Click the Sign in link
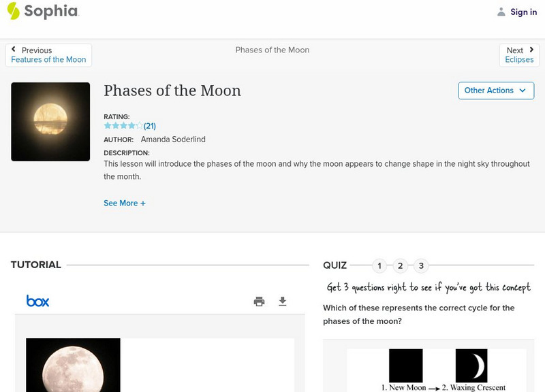The height and width of the screenshot is (392, 545). [x=523, y=12]
